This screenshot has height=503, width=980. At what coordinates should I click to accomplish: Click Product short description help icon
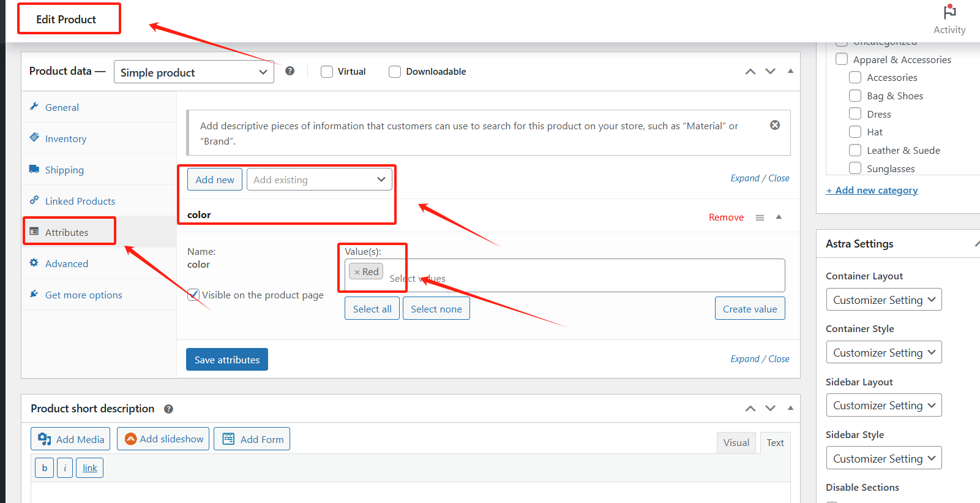168,409
